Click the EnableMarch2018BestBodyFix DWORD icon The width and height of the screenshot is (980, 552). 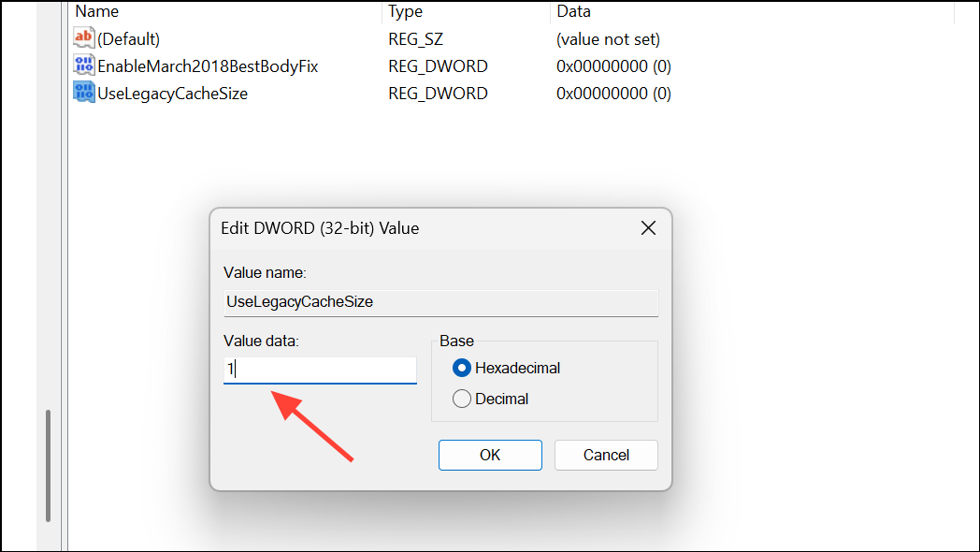pyautogui.click(x=84, y=65)
